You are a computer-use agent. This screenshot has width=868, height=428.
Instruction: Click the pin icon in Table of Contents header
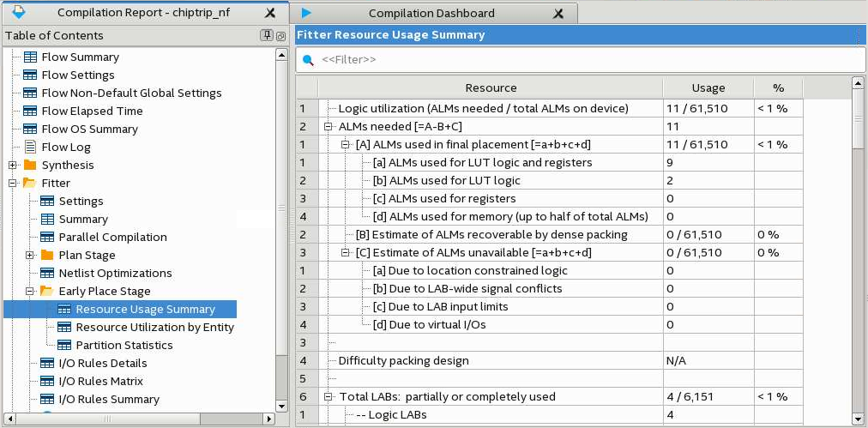267,35
